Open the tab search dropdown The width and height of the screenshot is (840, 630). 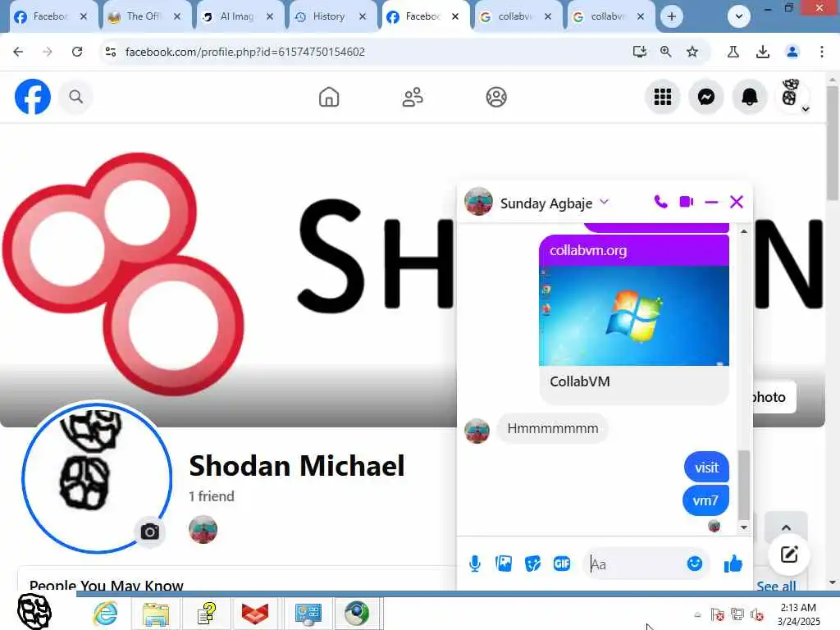(x=739, y=16)
